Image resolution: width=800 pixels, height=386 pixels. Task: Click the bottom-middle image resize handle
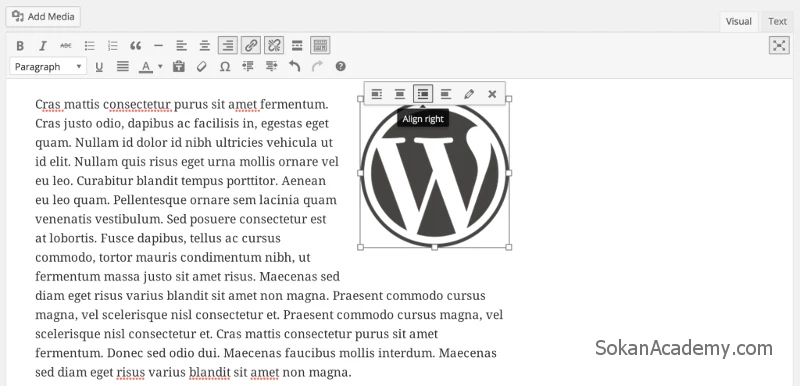pos(434,247)
